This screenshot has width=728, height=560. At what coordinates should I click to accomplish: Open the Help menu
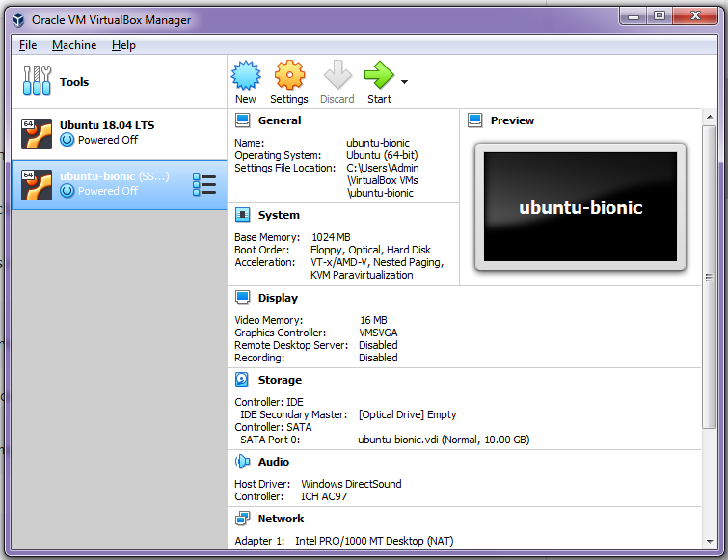coord(123,45)
